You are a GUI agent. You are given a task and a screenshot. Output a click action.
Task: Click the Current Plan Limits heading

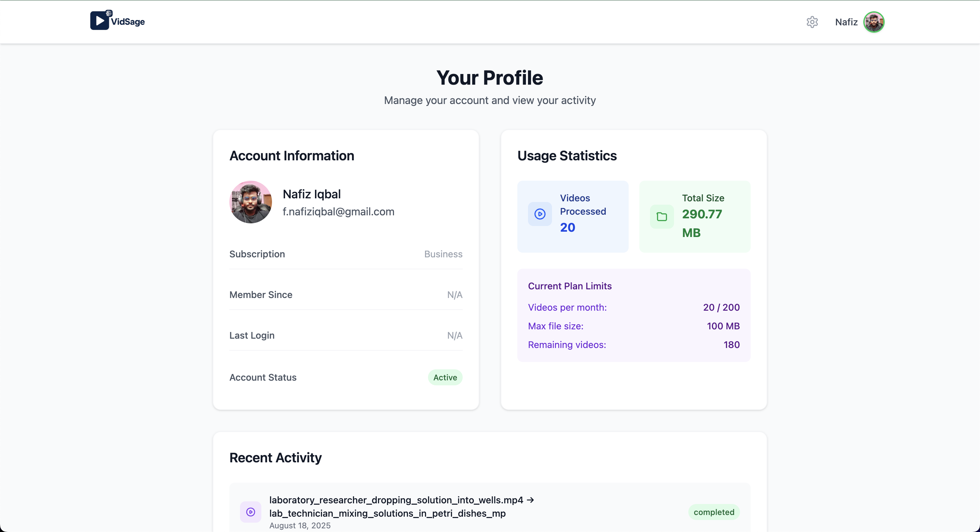(570, 286)
